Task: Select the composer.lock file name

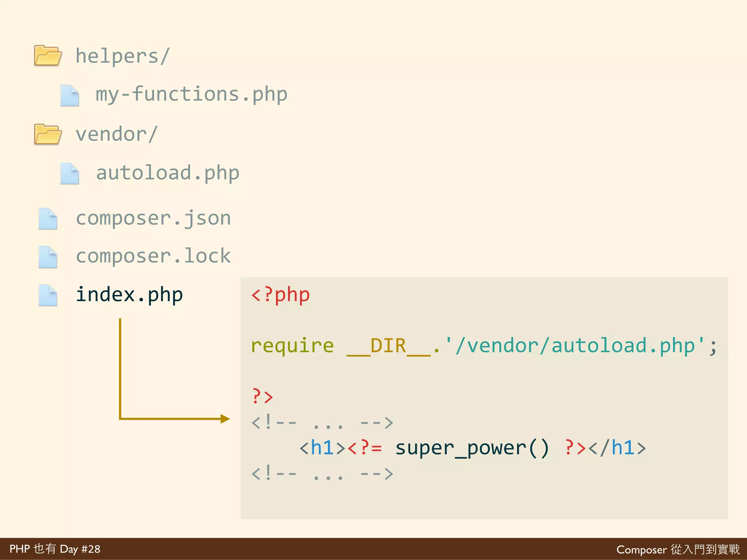Action: pyautogui.click(x=153, y=256)
